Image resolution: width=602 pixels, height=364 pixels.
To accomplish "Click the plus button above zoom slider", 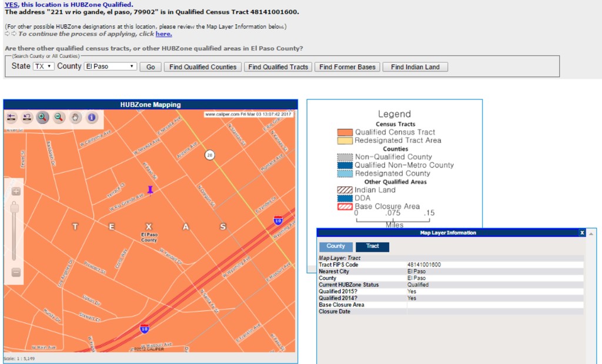I will (x=16, y=192).
